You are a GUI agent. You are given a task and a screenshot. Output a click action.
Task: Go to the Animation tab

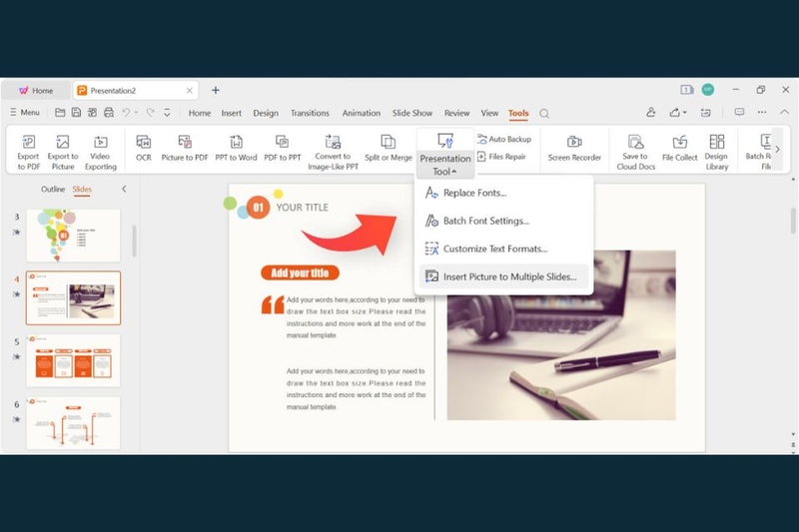pos(361,113)
